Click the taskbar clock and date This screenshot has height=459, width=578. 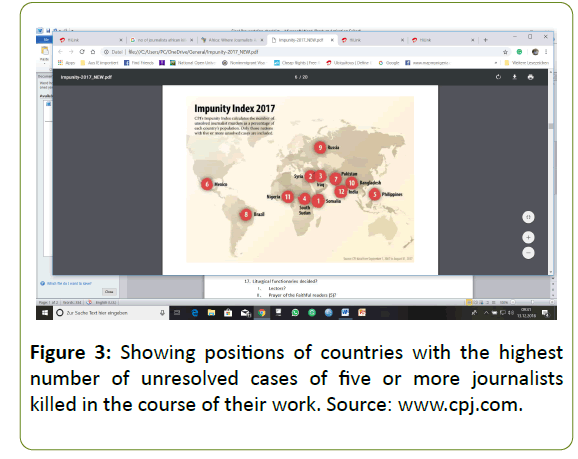click(526, 313)
